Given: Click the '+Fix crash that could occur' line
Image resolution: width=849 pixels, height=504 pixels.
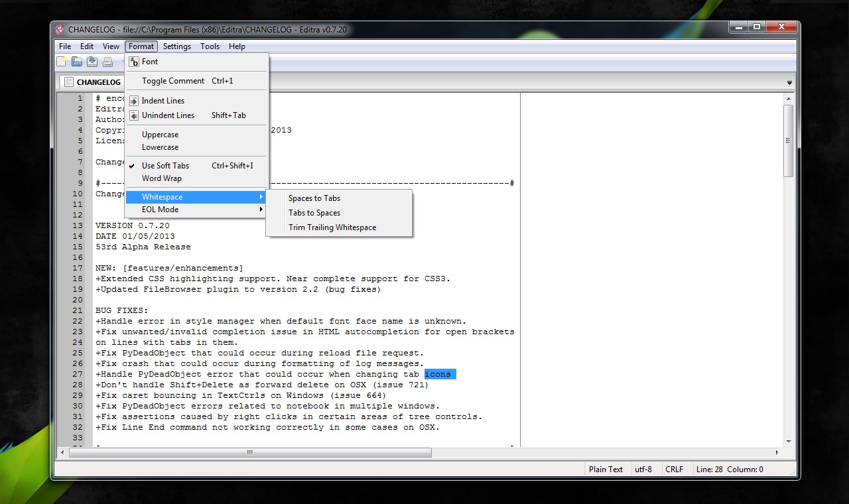Looking at the screenshot, I should tap(260, 363).
